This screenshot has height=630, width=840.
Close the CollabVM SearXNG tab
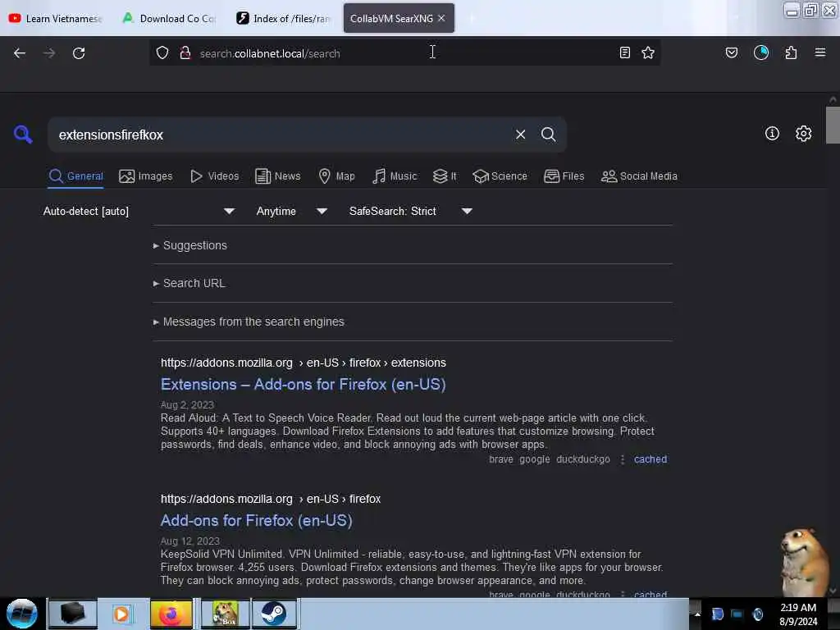point(441,18)
